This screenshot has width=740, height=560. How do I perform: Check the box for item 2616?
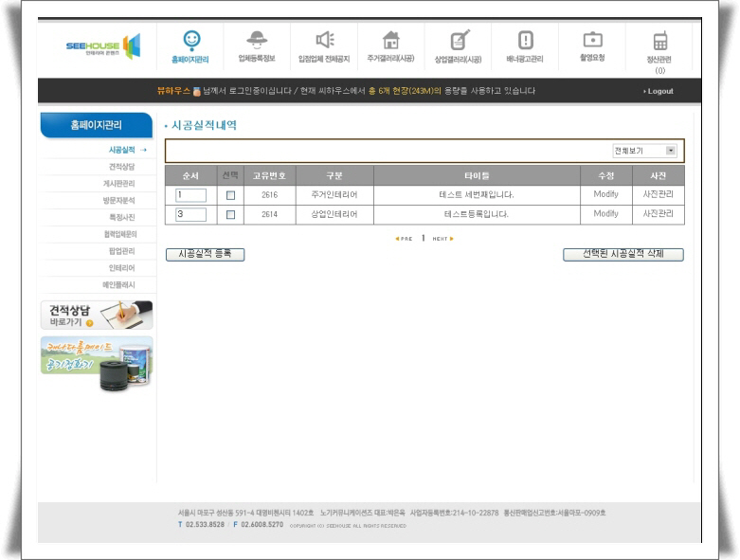(230, 195)
